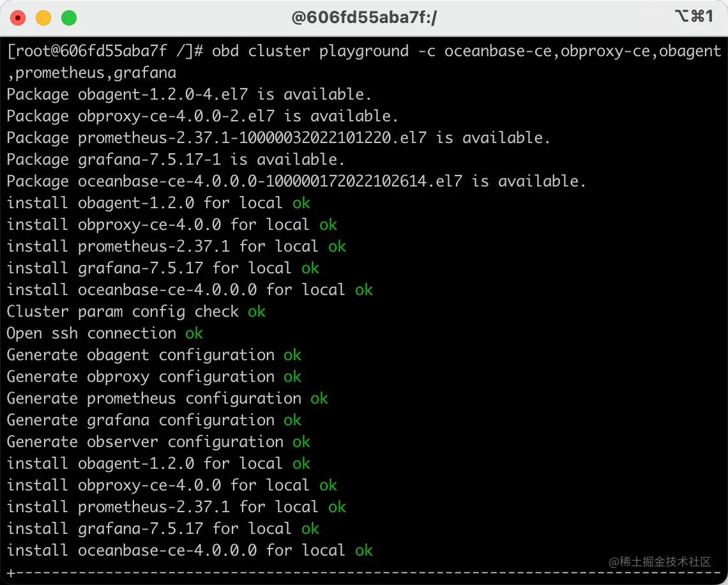Click the 'Cluster param config check' line
Viewport: 728px width, 585px height.
point(136,312)
